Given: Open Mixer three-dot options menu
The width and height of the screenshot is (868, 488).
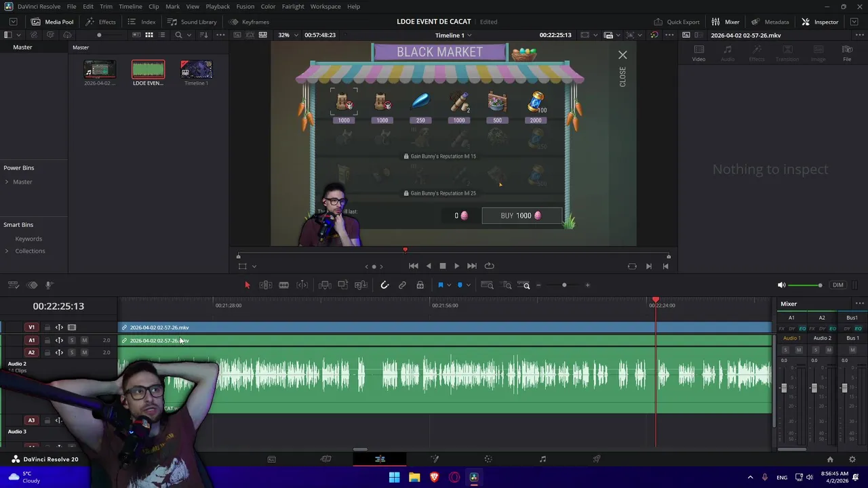Looking at the screenshot, I should [x=859, y=304].
